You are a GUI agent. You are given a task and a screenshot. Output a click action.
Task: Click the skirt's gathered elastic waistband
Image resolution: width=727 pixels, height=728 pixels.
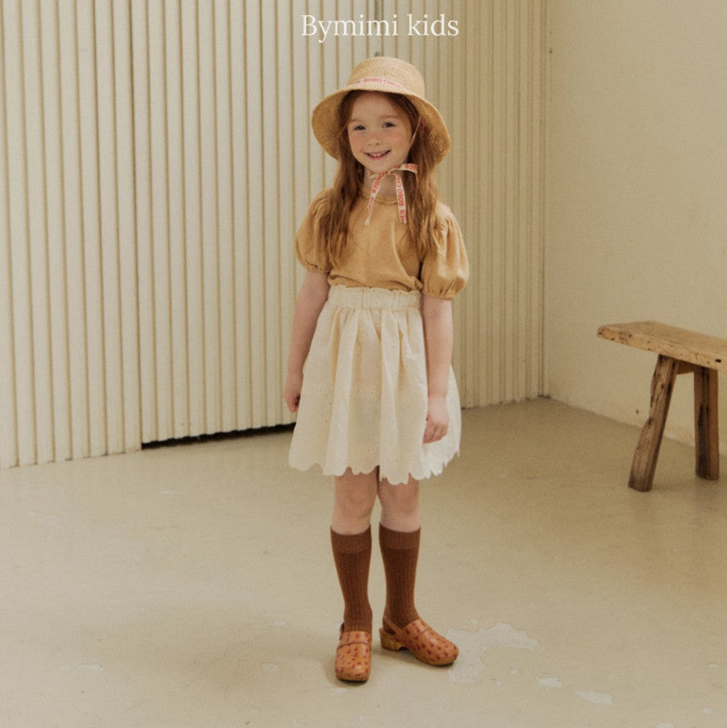coord(374,298)
